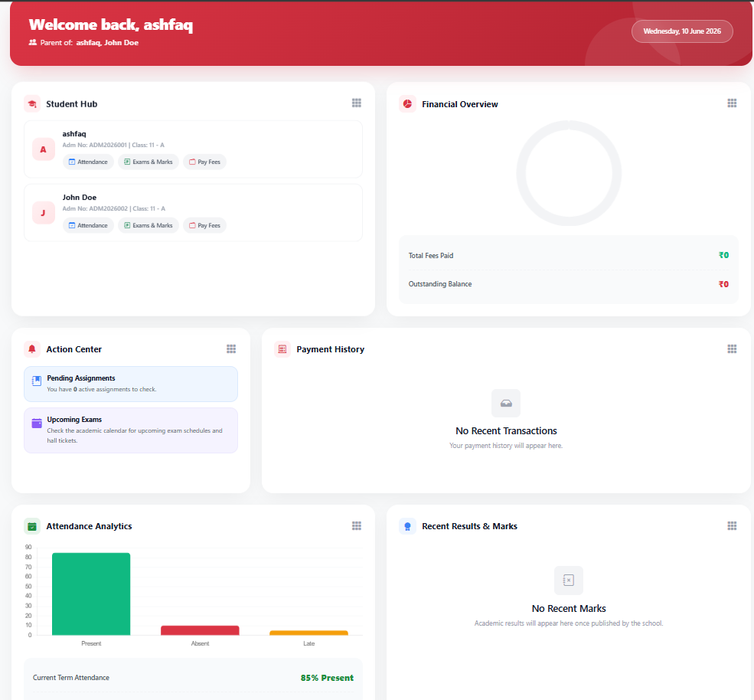754x700 pixels.
Task: Click the 'Adm No: ADM2026001' text
Action: pyautogui.click(x=94, y=145)
